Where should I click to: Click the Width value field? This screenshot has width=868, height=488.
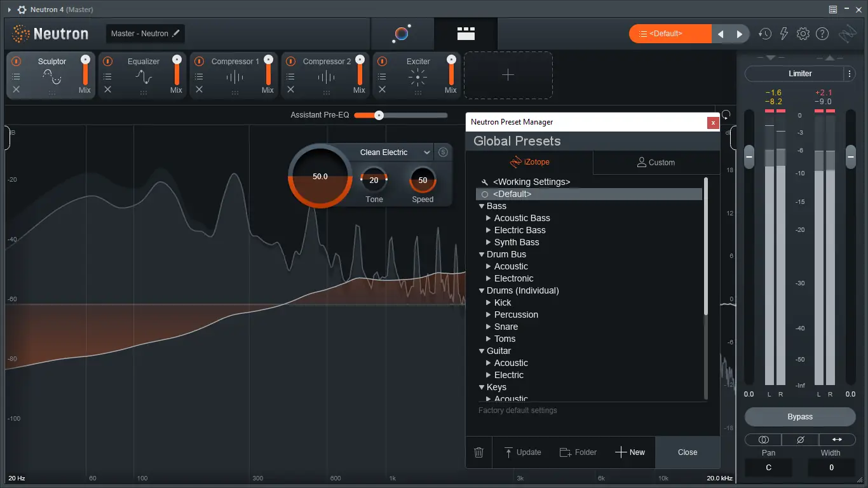click(831, 468)
